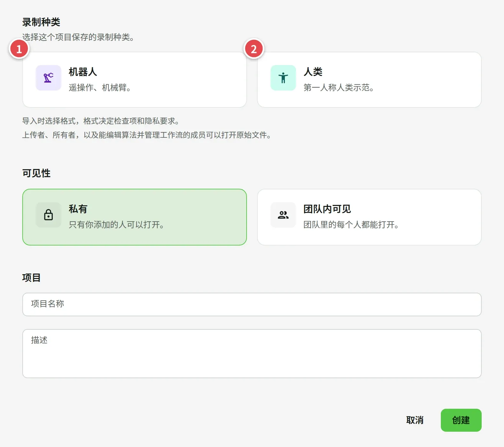Select the 机器人 recording type card
Image resolution: width=504 pixels, height=447 pixels.
[135, 80]
